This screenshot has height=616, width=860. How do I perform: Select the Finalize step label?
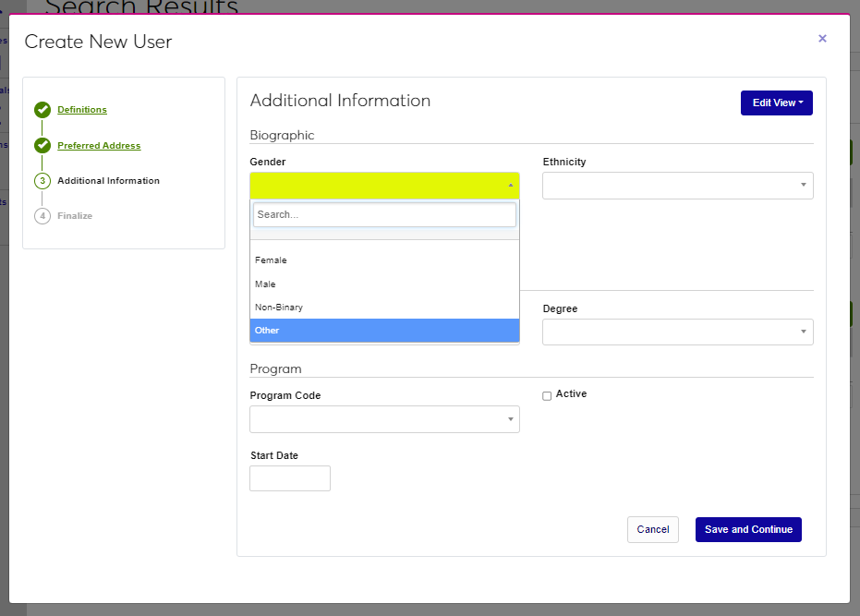click(x=75, y=216)
